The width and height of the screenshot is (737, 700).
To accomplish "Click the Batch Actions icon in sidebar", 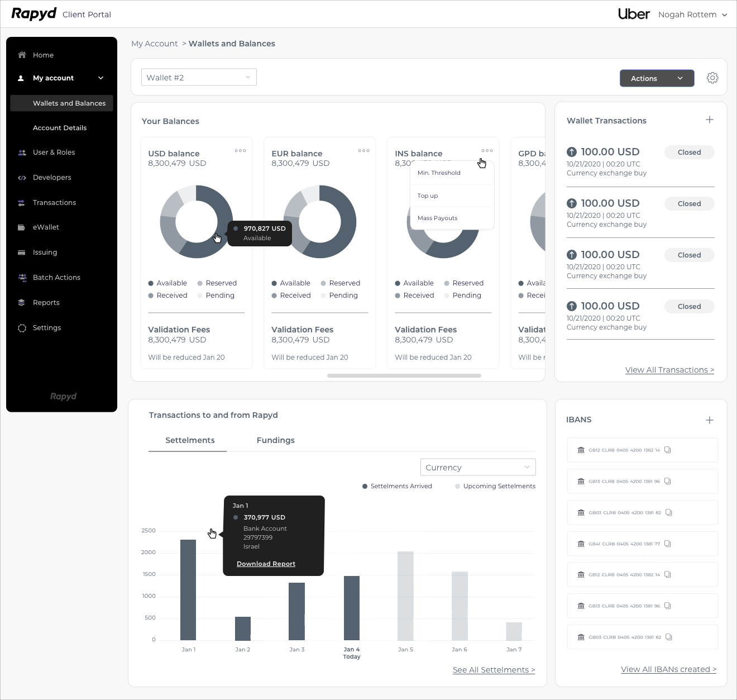I will pos(22,278).
